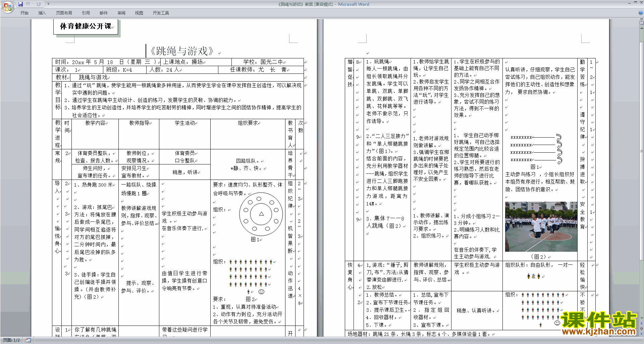Click the vertical split bar above the scrollbar

point(642,19)
